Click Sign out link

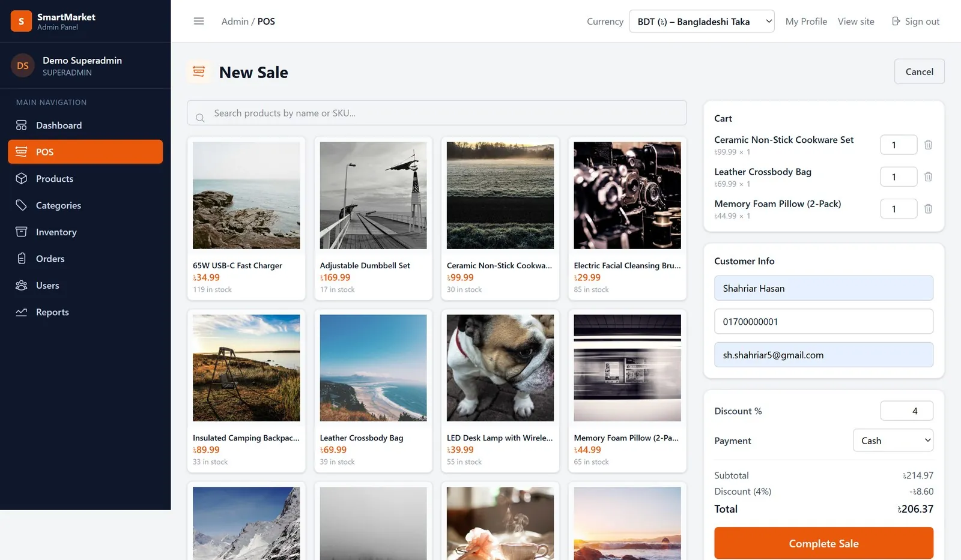[915, 22]
